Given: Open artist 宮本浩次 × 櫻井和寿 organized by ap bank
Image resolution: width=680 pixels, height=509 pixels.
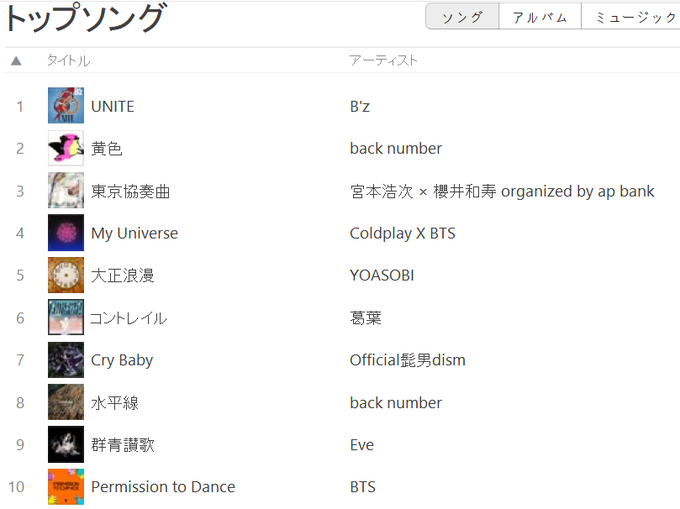Looking at the screenshot, I should pyautogui.click(x=502, y=191).
